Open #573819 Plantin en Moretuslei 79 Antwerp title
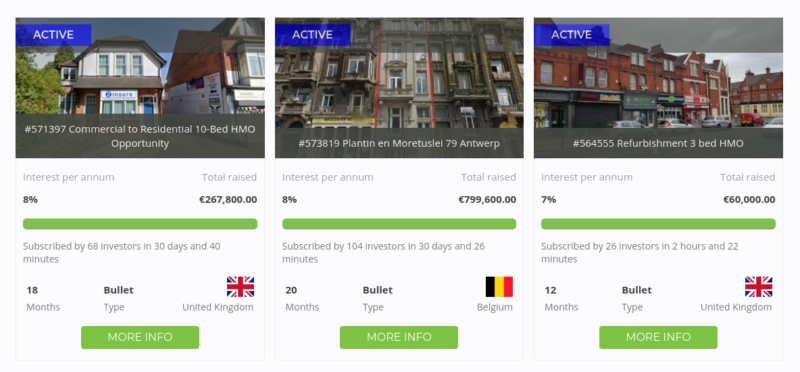This screenshot has width=800, height=372. point(399,143)
